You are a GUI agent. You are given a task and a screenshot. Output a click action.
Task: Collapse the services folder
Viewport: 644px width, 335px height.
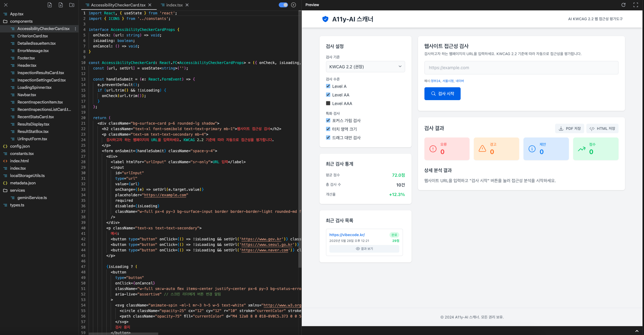pos(39,190)
